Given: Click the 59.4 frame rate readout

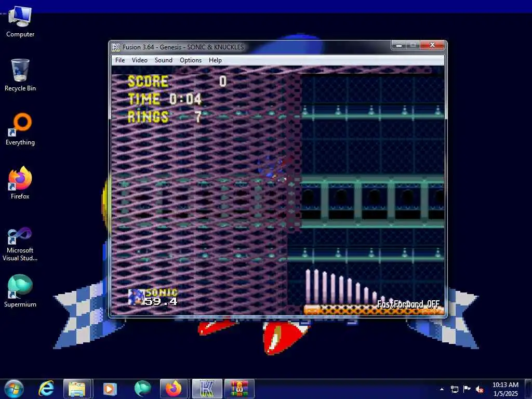Looking at the screenshot, I should (x=161, y=301).
